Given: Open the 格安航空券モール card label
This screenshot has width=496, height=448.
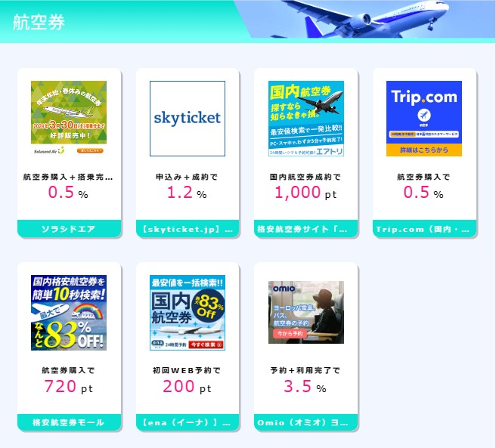Looking at the screenshot, I should tap(69, 422).
